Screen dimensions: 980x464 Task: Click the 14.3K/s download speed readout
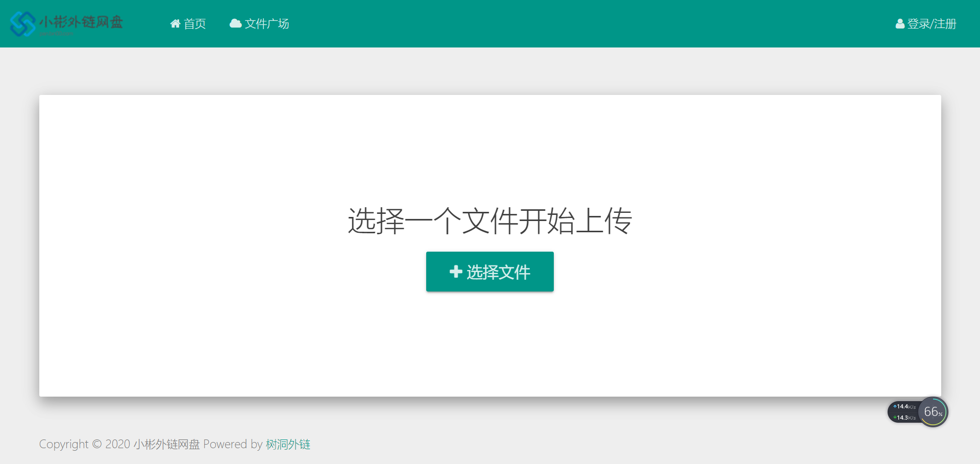pos(904,418)
